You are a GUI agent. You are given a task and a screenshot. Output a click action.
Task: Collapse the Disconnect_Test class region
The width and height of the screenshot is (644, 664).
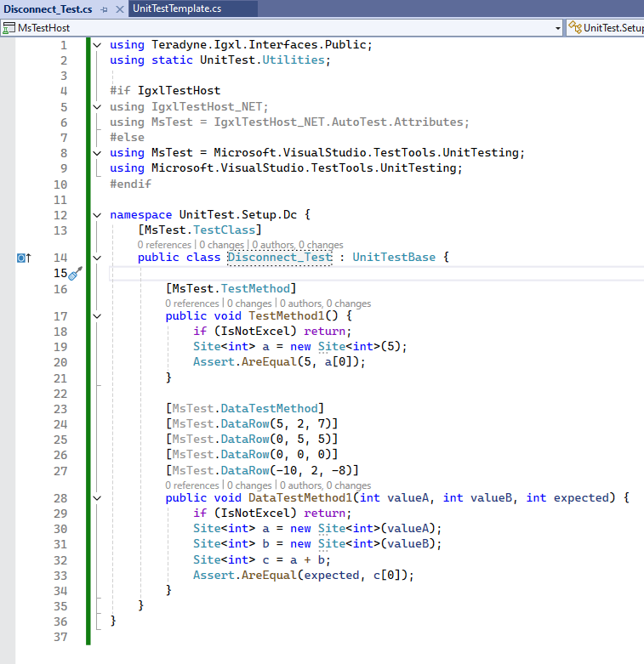[98, 258]
